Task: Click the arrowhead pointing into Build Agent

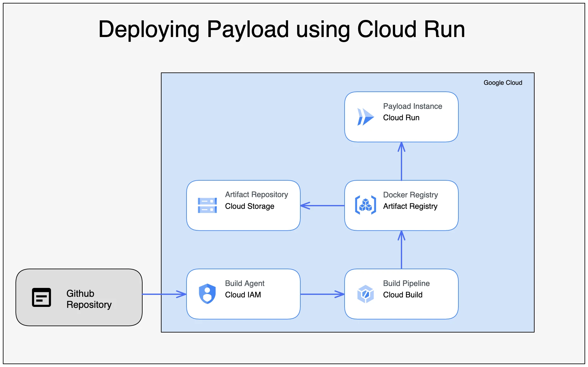Action: pos(181,294)
